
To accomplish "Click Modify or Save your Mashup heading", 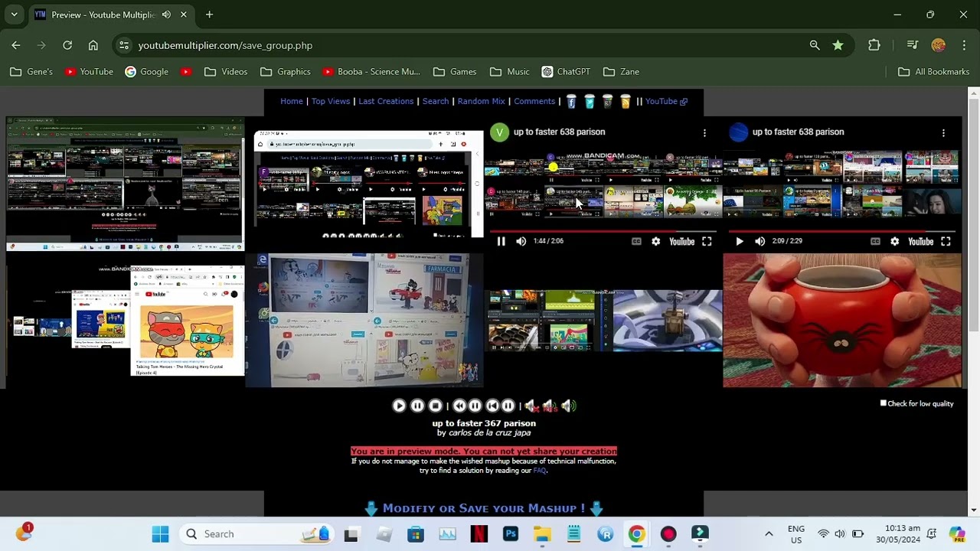I will tap(484, 508).
